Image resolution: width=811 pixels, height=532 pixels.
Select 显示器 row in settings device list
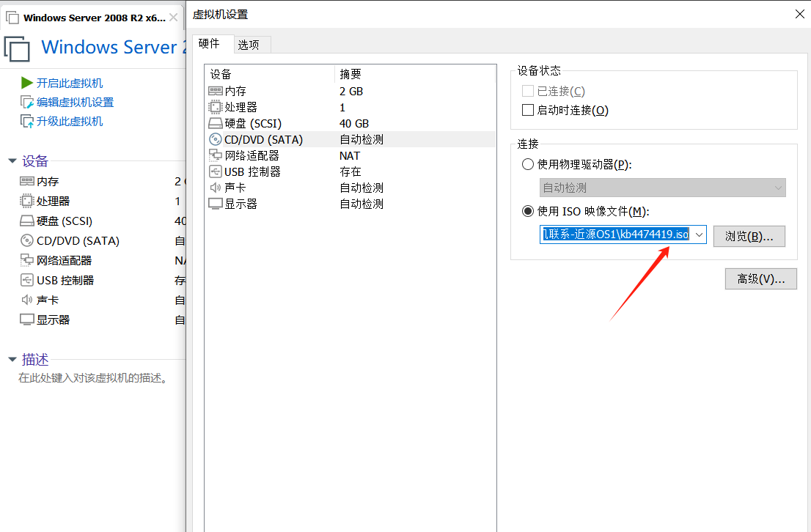click(351, 204)
